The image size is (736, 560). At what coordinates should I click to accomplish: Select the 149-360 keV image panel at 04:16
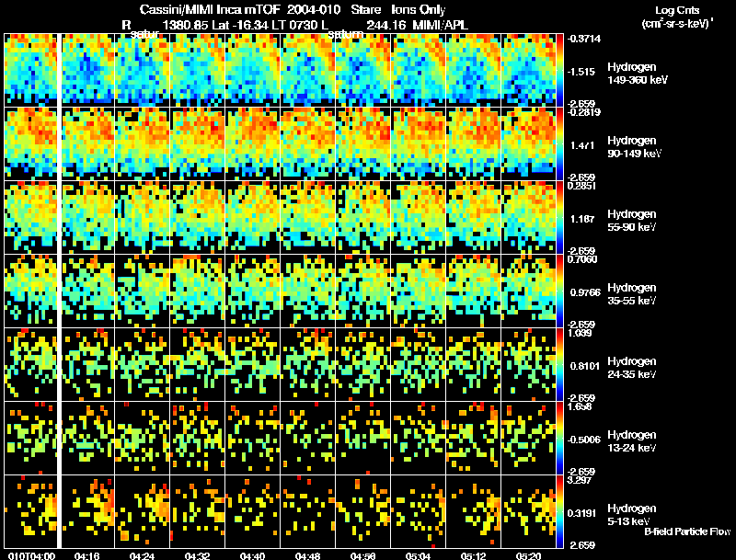[x=87, y=70]
